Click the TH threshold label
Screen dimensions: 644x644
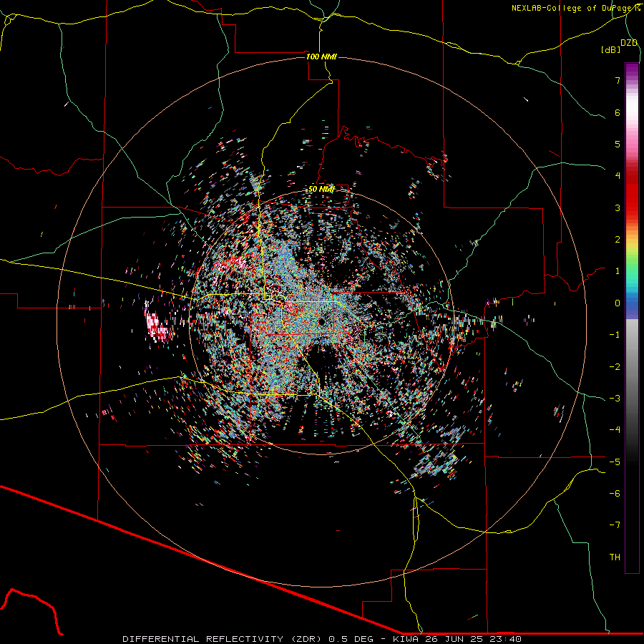[615, 557]
